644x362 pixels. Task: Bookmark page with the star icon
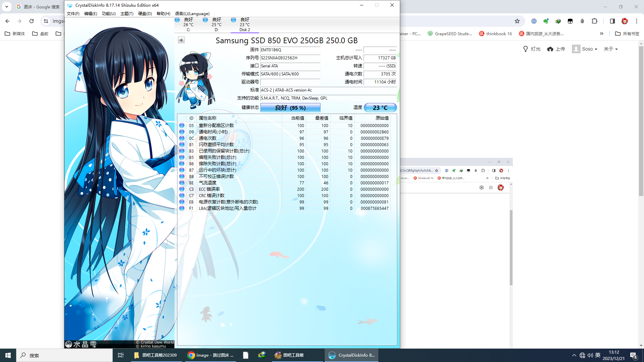point(517,21)
